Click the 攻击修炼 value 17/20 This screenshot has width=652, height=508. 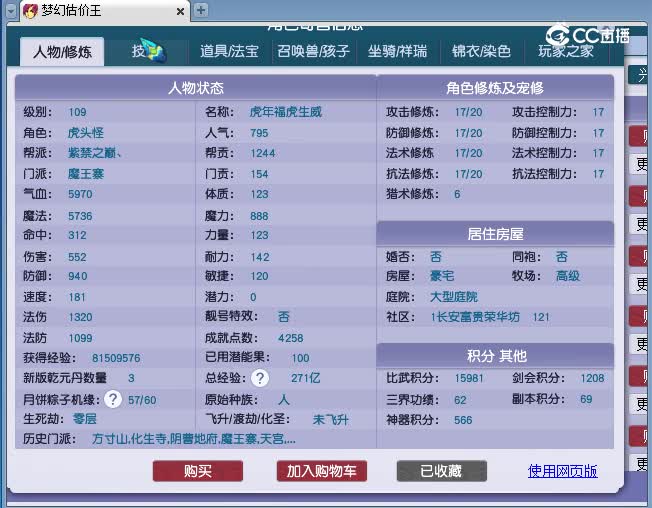pyautogui.click(x=469, y=112)
